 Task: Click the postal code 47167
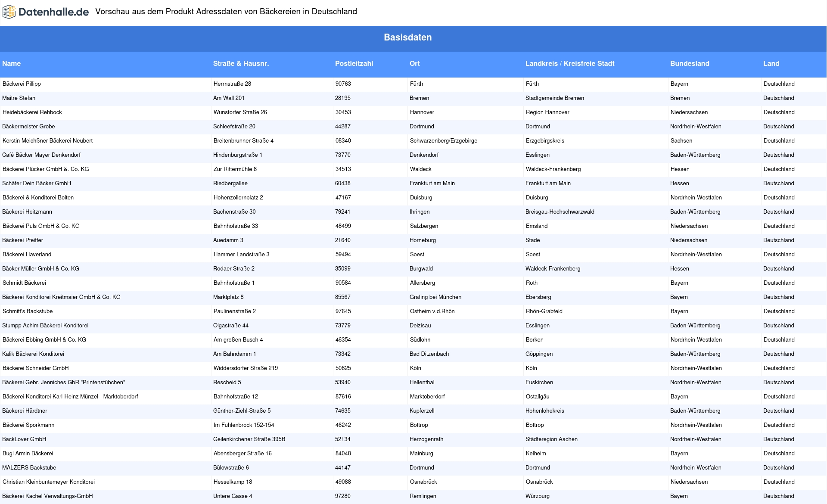click(343, 198)
